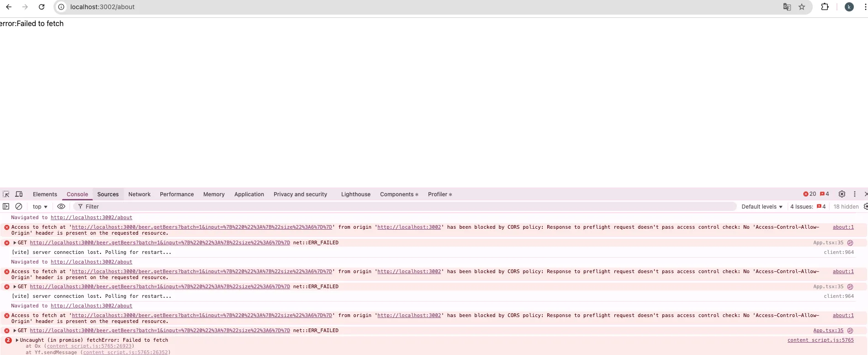The height and width of the screenshot is (355, 868).
Task: Open the React Components tab
Action: (399, 194)
